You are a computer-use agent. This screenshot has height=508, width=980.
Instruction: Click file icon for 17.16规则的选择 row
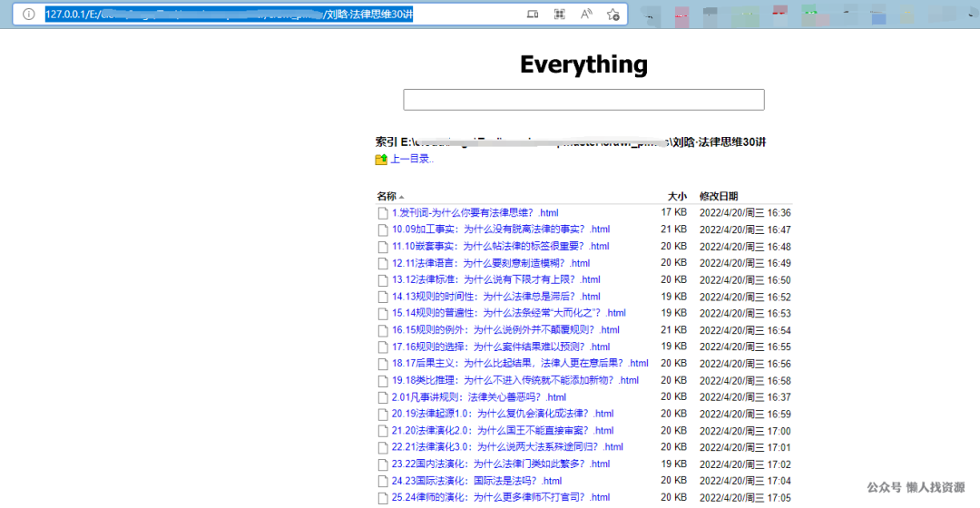383,347
